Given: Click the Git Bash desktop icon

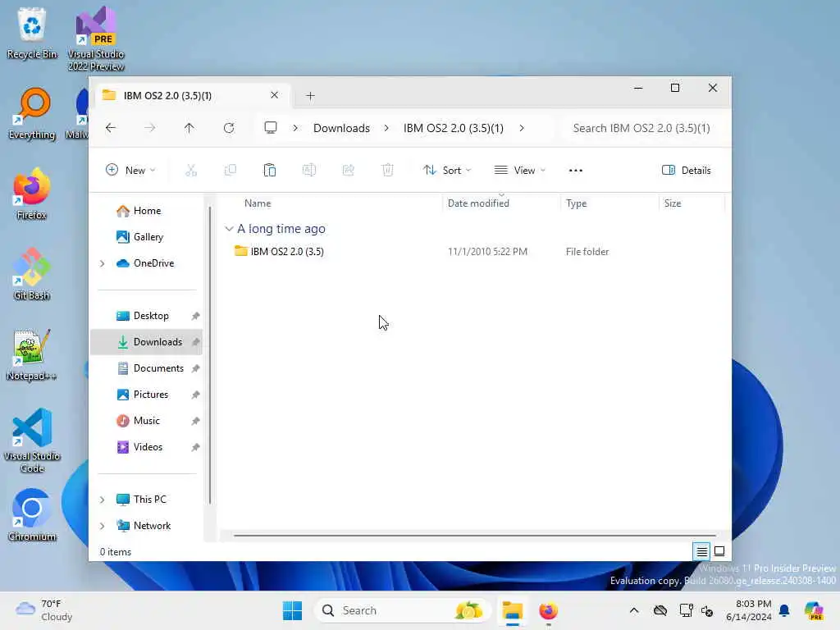Looking at the screenshot, I should 32,274.
